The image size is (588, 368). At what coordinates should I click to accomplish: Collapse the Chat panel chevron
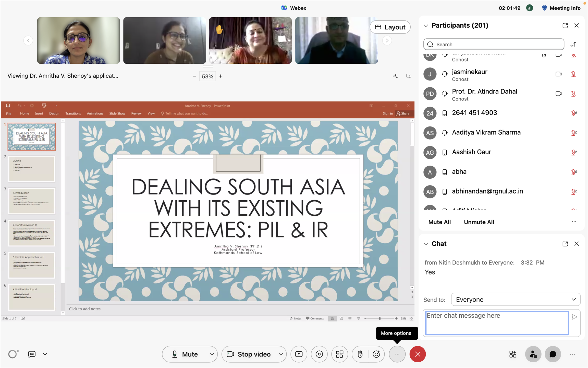coord(426,244)
